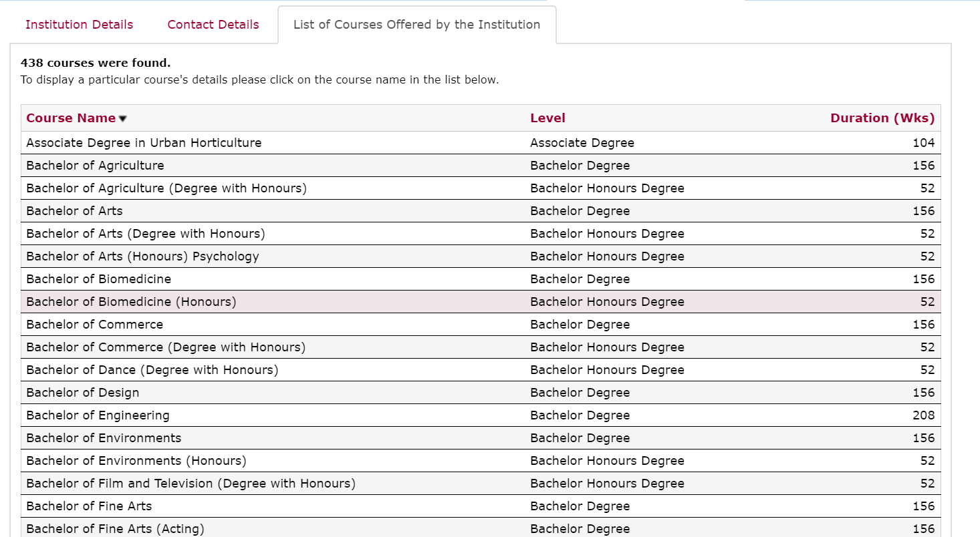Screen dimensions: 980x537
Task: Open the Bachelor of Engineering course
Action: pyautogui.click(x=98, y=415)
